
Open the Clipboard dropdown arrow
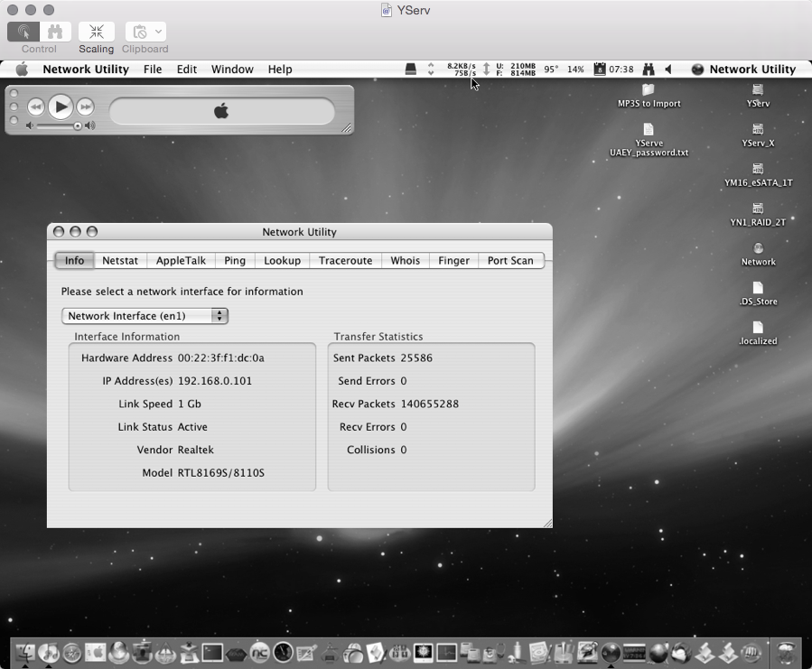(x=158, y=32)
